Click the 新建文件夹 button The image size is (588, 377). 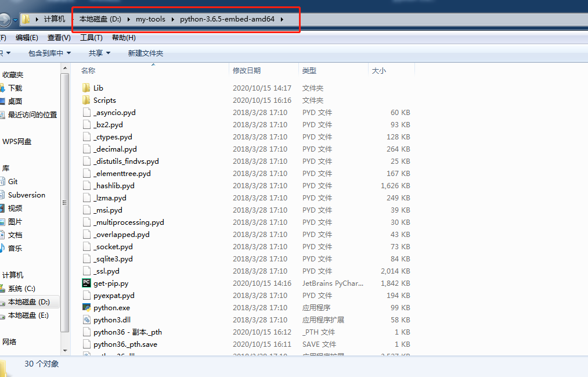145,53
